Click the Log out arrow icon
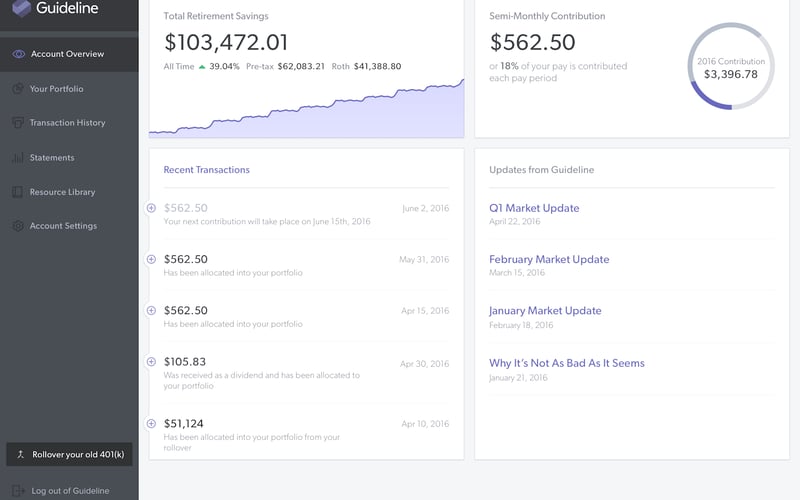The image size is (800, 500). point(18,491)
